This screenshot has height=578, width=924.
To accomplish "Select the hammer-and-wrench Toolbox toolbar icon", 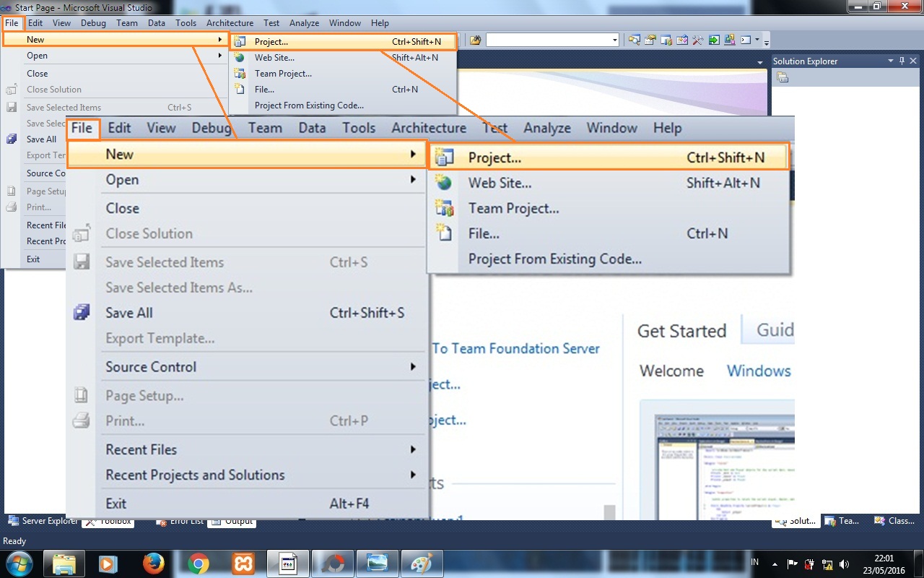I will pos(697,40).
